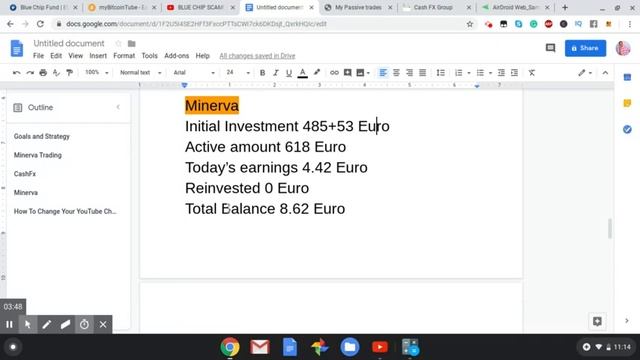The height and width of the screenshot is (360, 640).
Task: Click Increase indent icon
Action: click(514, 73)
